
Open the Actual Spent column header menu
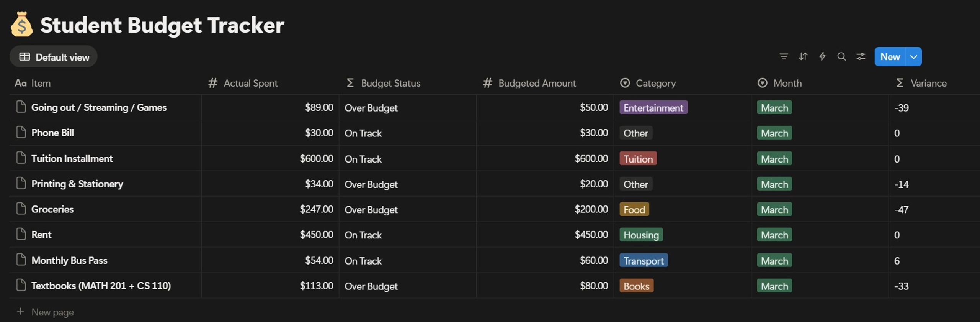click(270, 83)
